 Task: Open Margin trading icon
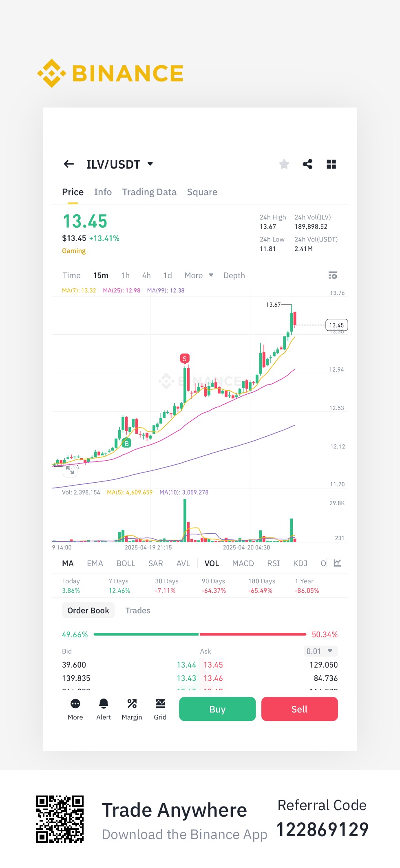point(132,708)
